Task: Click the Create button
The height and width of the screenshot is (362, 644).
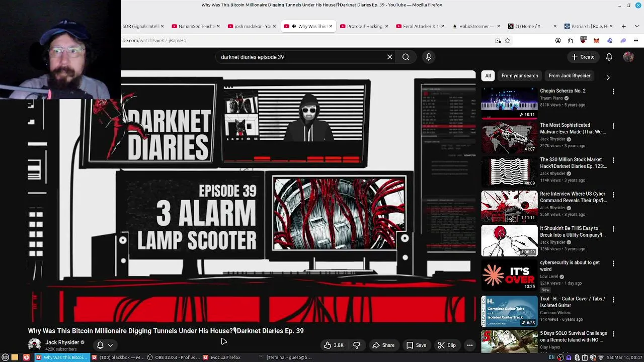Action: [583, 57]
